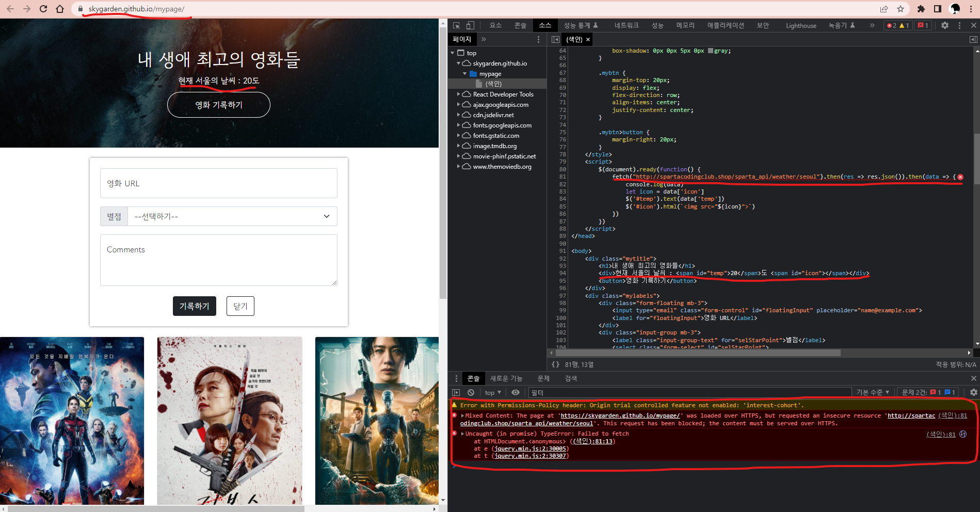Image resolution: width=980 pixels, height=512 pixels.
Task: Open the top JavaScript context dropdown
Action: [x=493, y=392]
